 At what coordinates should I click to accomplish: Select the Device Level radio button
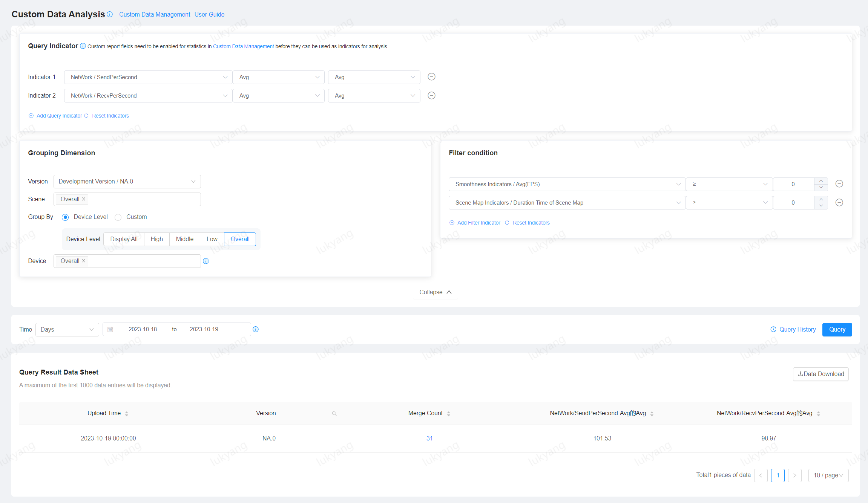click(65, 217)
